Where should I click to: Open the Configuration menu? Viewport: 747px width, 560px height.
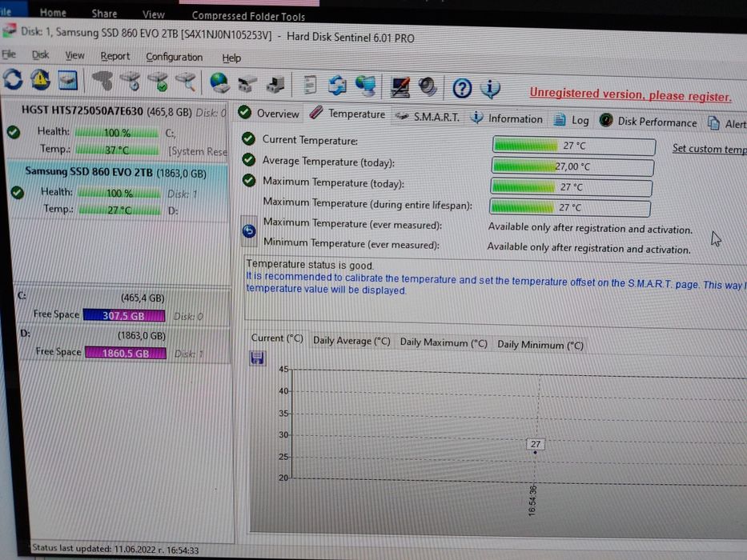(x=174, y=57)
